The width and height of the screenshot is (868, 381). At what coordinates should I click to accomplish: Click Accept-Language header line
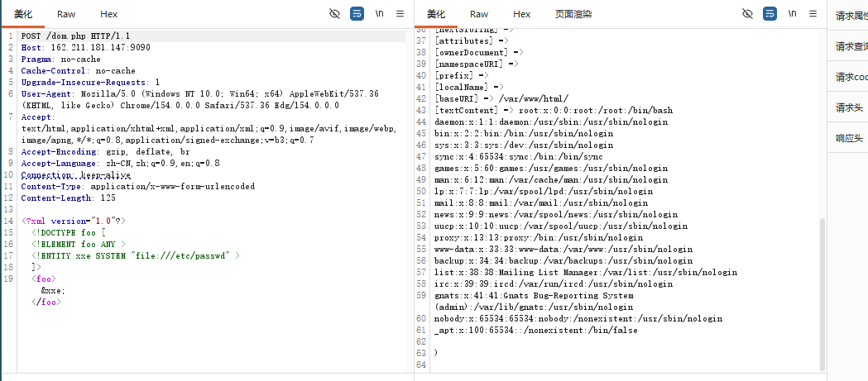[120, 163]
